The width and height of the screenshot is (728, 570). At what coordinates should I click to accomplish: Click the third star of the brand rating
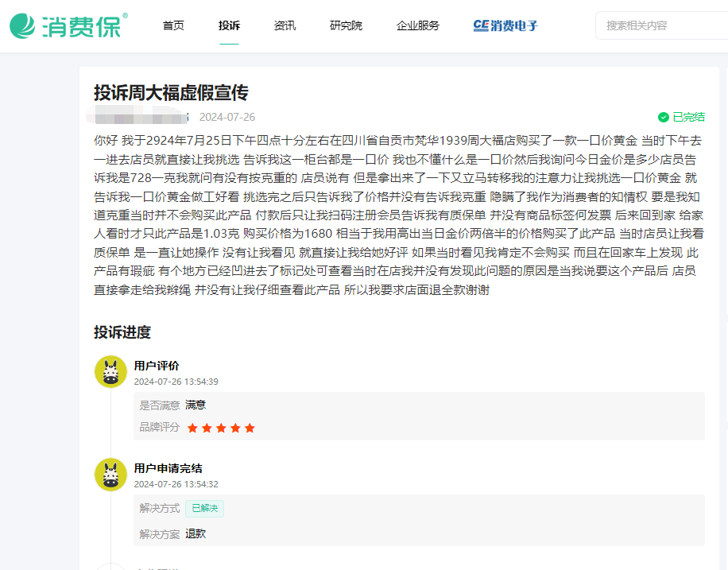tap(223, 427)
